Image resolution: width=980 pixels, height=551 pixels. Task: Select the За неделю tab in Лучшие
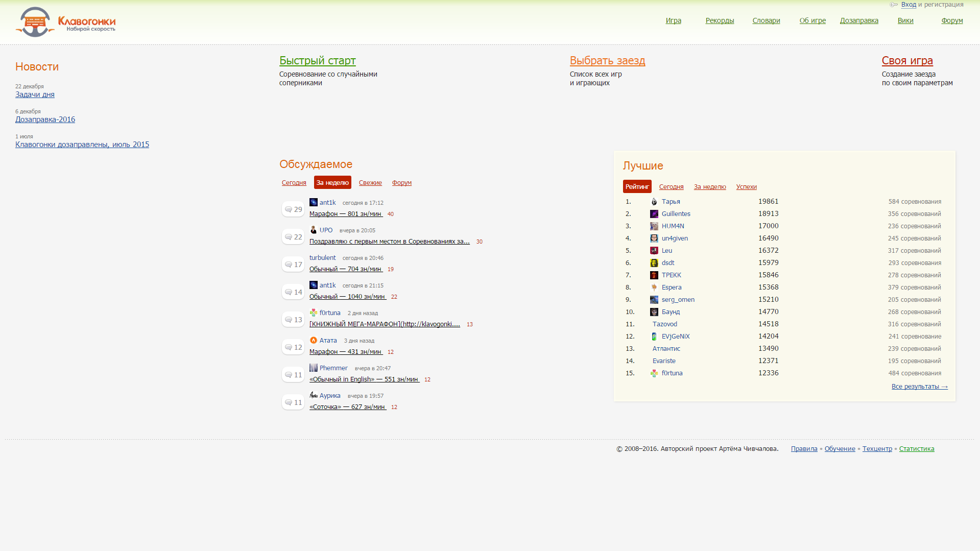[x=709, y=187]
